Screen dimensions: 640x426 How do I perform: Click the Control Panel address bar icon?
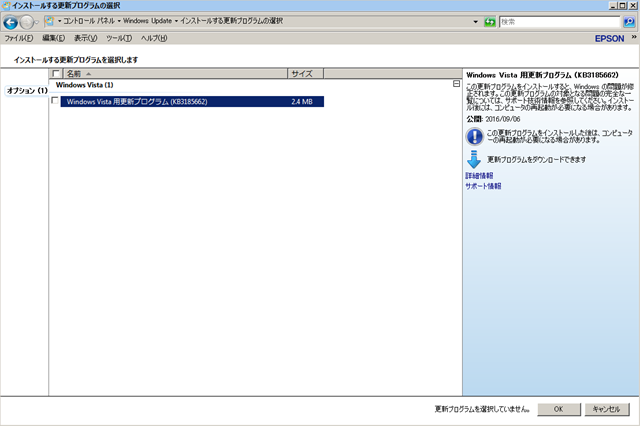click(49, 21)
